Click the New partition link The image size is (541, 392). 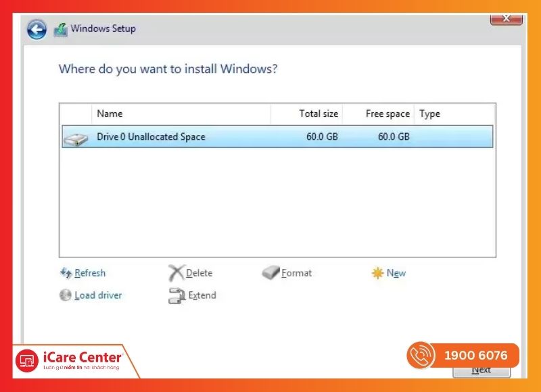point(396,273)
